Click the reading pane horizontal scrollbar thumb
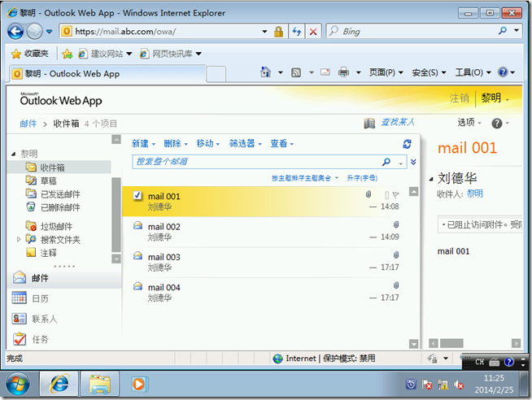This screenshot has width=532, height=400. pos(451,343)
